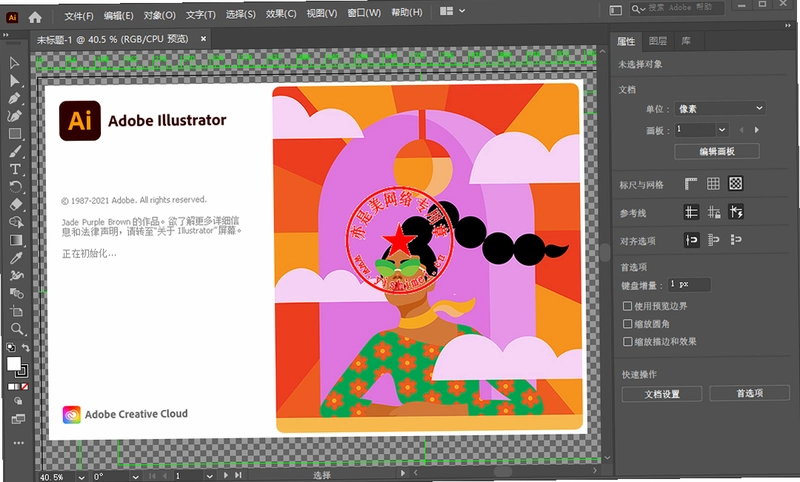Click the 首选项 button
The height and width of the screenshot is (482, 800).
[x=749, y=393]
